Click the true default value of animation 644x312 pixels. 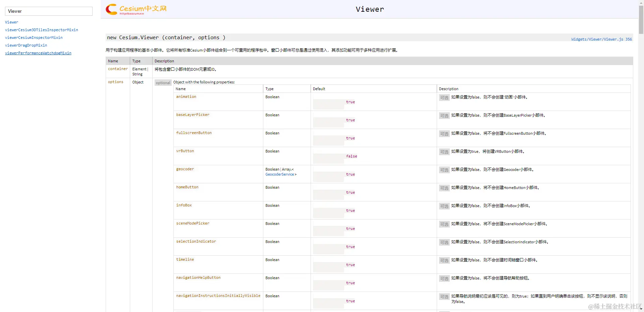(x=351, y=102)
